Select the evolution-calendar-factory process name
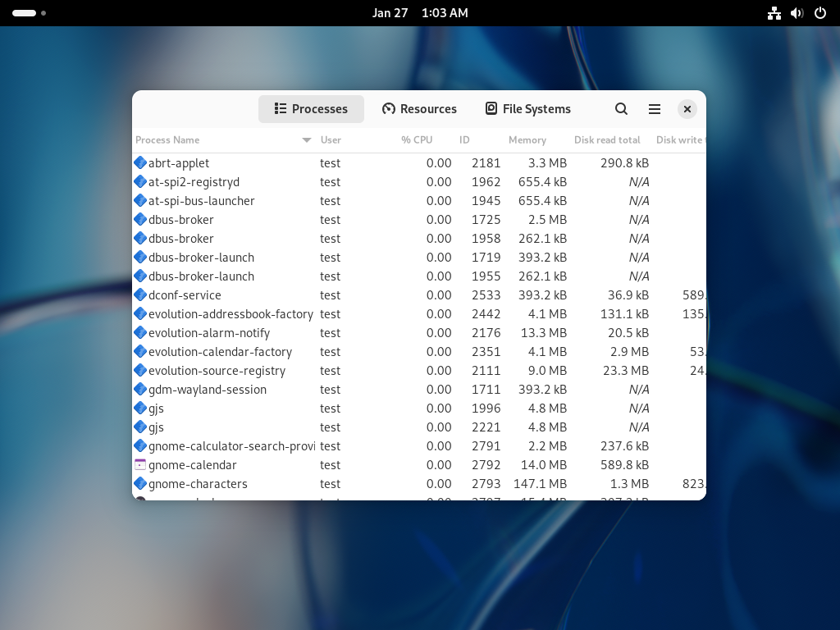The width and height of the screenshot is (840, 630). coord(220,352)
